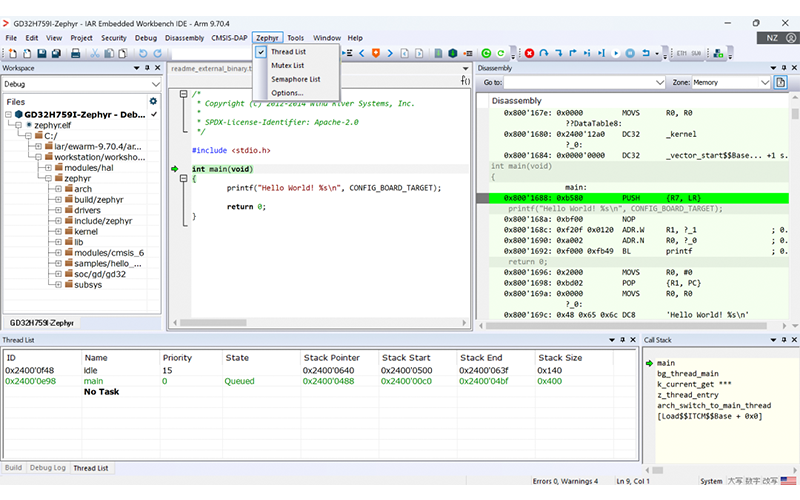Click the Save All icon
Screen dimensions: 800x500
[x=56, y=53]
